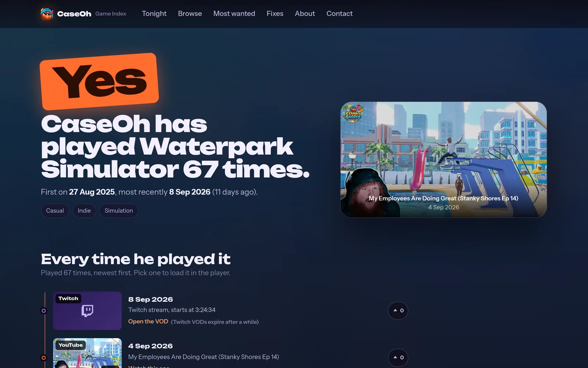Click the 'Every time he played it' heading

click(x=136, y=259)
